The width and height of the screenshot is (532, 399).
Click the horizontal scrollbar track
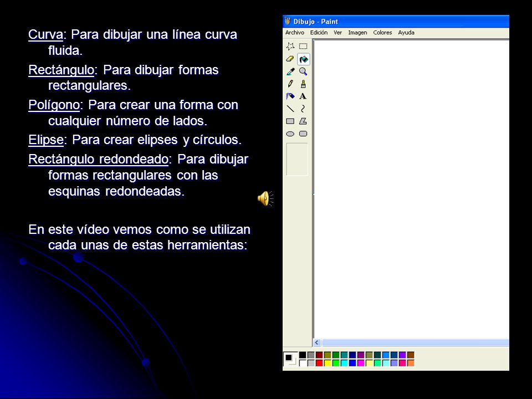415,342
